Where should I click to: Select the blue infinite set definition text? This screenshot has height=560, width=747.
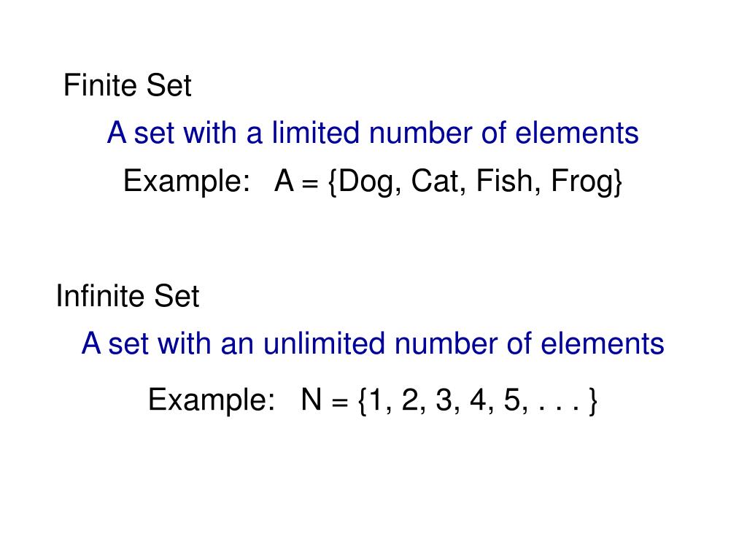click(x=373, y=343)
